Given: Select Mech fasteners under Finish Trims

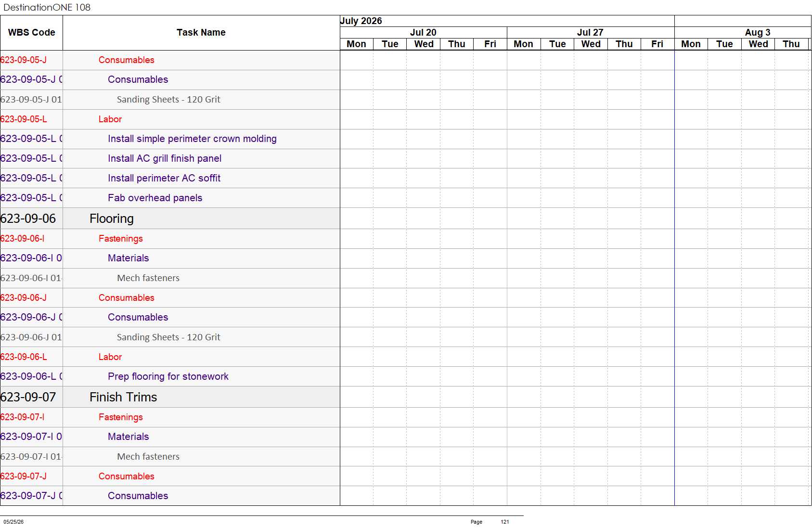Looking at the screenshot, I should 148,456.
